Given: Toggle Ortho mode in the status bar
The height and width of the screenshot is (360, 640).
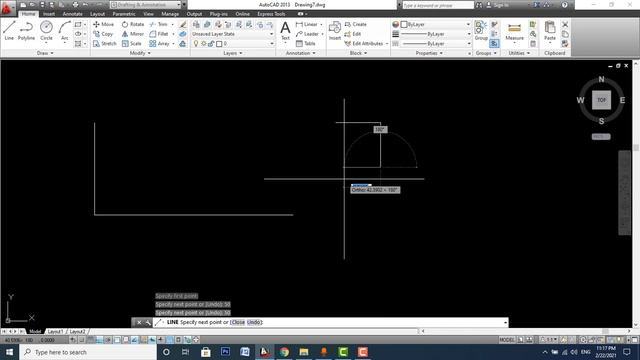Looking at the screenshot, I should pyautogui.click(x=99, y=340).
